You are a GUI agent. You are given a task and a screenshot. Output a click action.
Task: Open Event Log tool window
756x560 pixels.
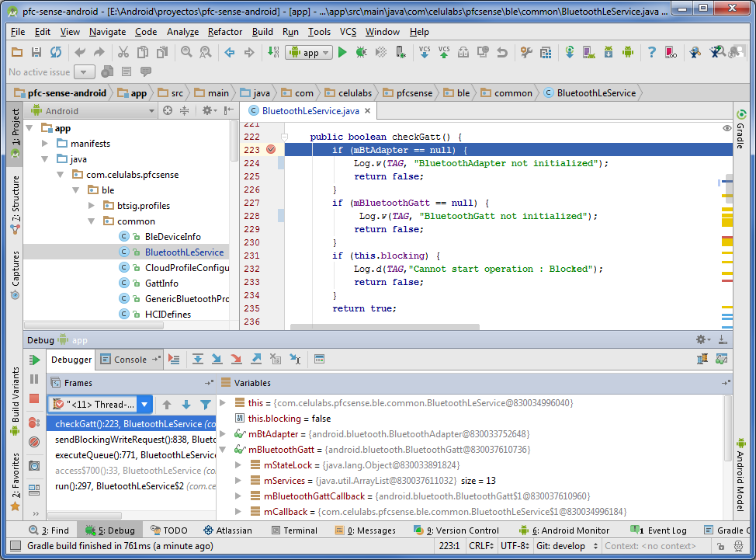[x=659, y=530]
